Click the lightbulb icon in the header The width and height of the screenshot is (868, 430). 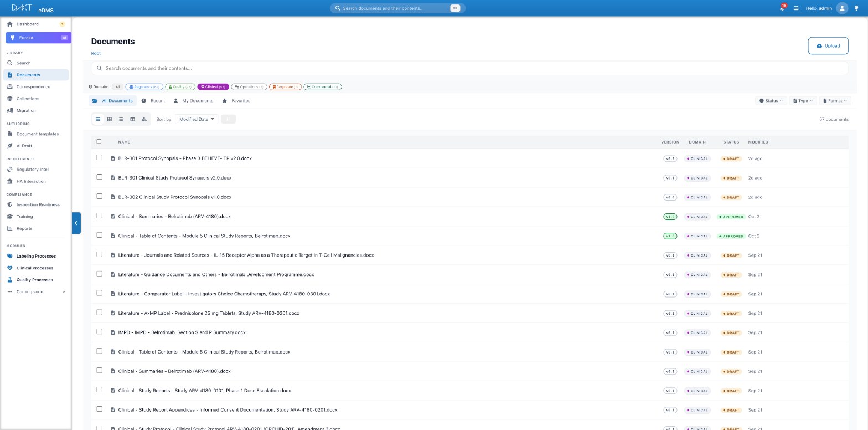click(856, 8)
